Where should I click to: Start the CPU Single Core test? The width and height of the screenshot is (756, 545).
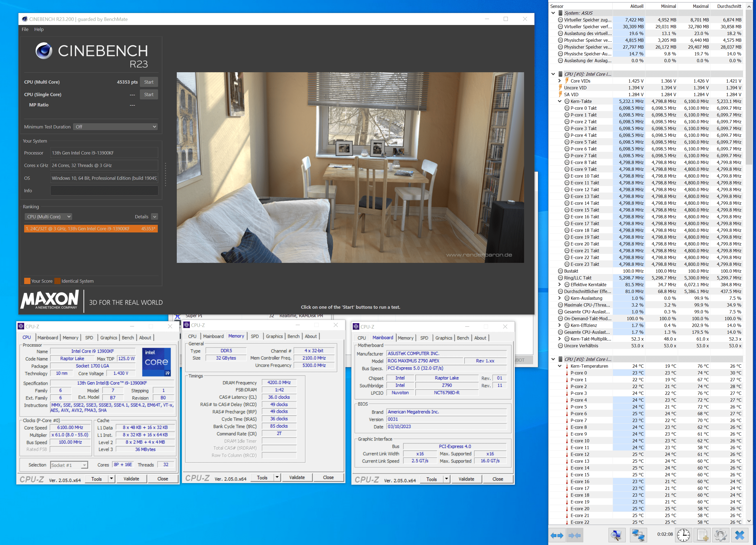149,95
